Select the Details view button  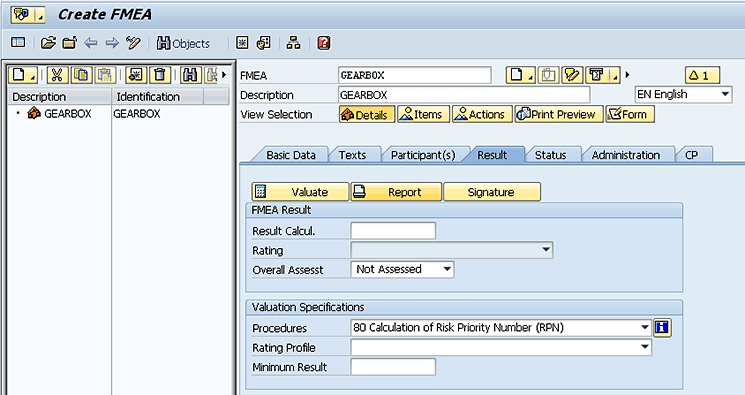(367, 115)
